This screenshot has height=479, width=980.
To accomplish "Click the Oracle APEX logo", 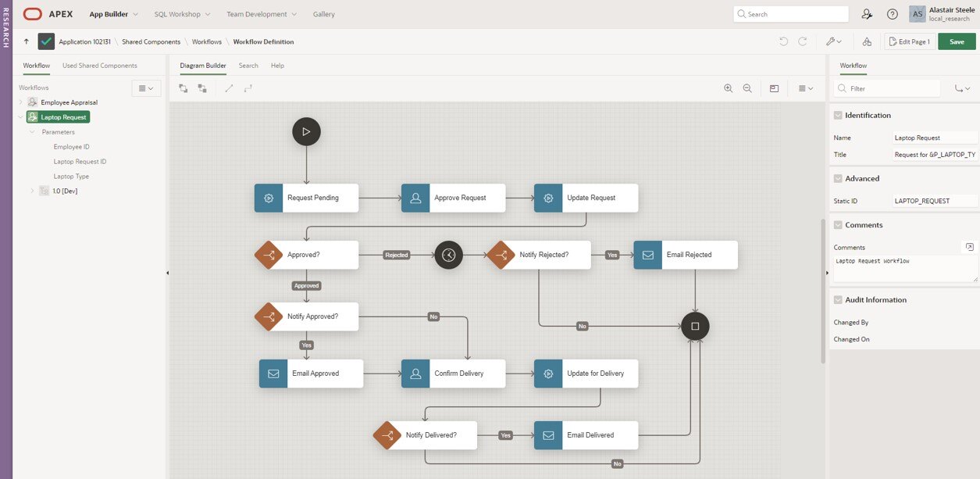I will click(48, 14).
